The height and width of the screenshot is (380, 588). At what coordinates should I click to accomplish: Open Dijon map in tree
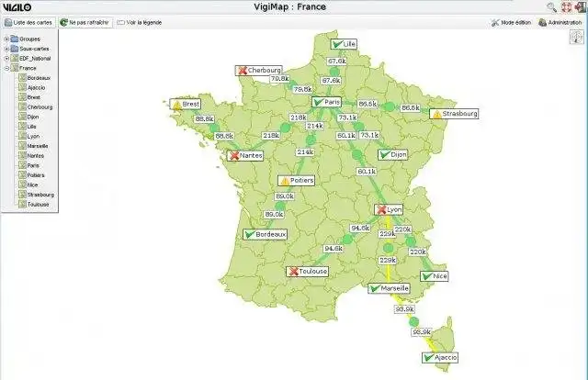tap(28, 117)
